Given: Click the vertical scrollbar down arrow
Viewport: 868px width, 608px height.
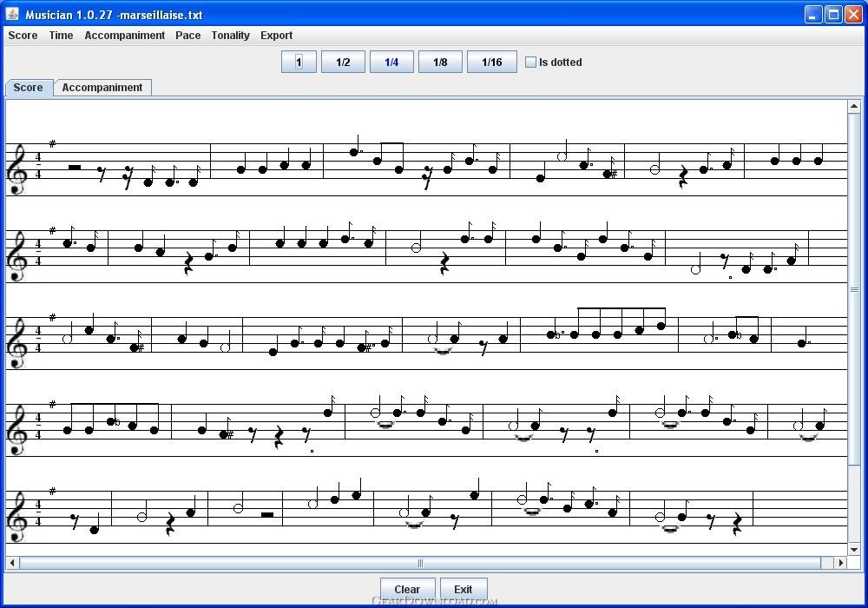Looking at the screenshot, I should (853, 549).
